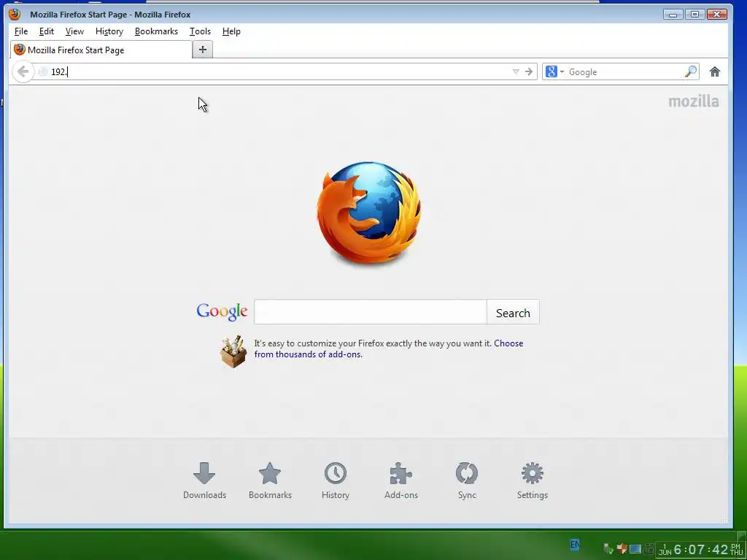The width and height of the screenshot is (747, 560).
Task: Open Downloads from the start page
Action: coord(204,480)
